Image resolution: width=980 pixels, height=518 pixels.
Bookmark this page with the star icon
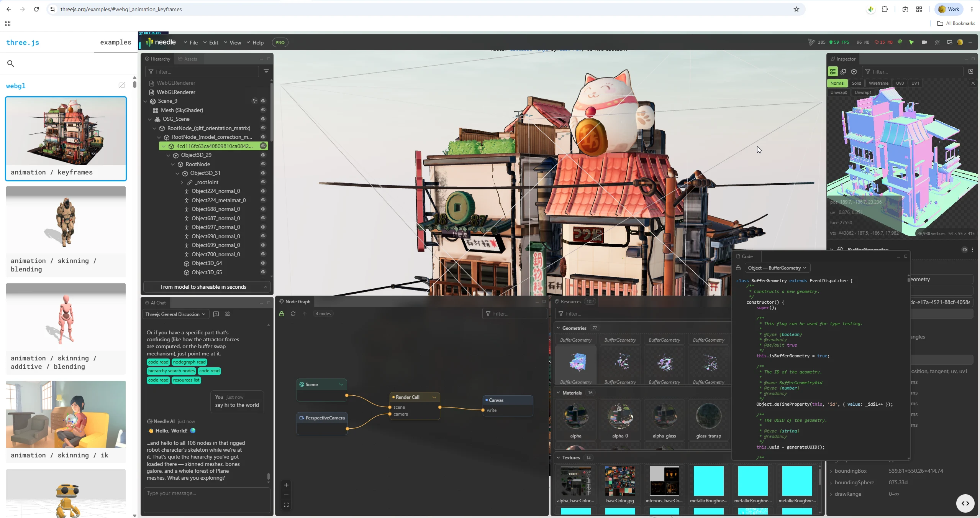click(x=796, y=9)
